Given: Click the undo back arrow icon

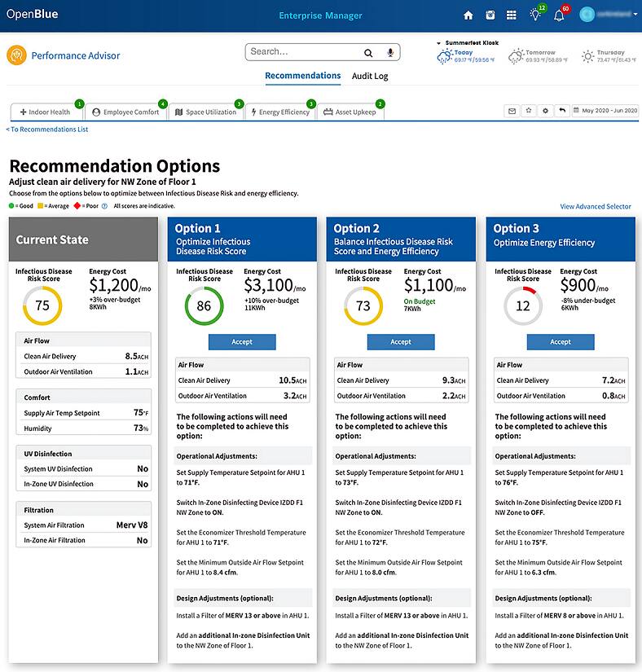Looking at the screenshot, I should click(x=562, y=111).
